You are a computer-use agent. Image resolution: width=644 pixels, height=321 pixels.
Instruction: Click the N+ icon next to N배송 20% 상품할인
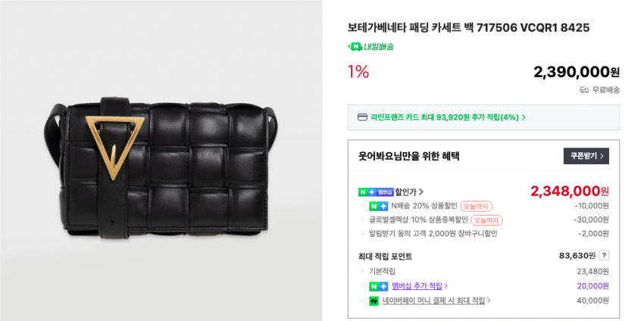[x=378, y=206]
